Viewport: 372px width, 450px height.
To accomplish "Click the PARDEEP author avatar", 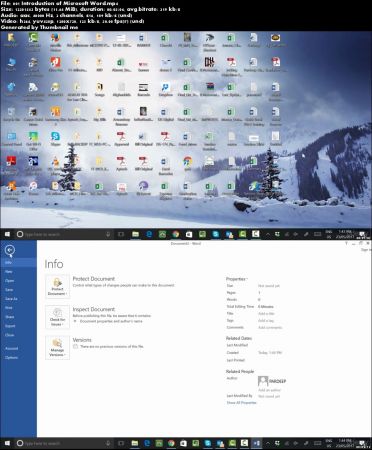I will point(263,381).
